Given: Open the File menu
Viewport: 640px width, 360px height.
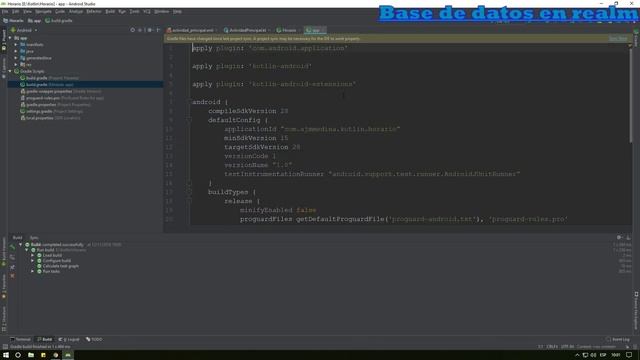Looking at the screenshot, I should (x=4, y=11).
